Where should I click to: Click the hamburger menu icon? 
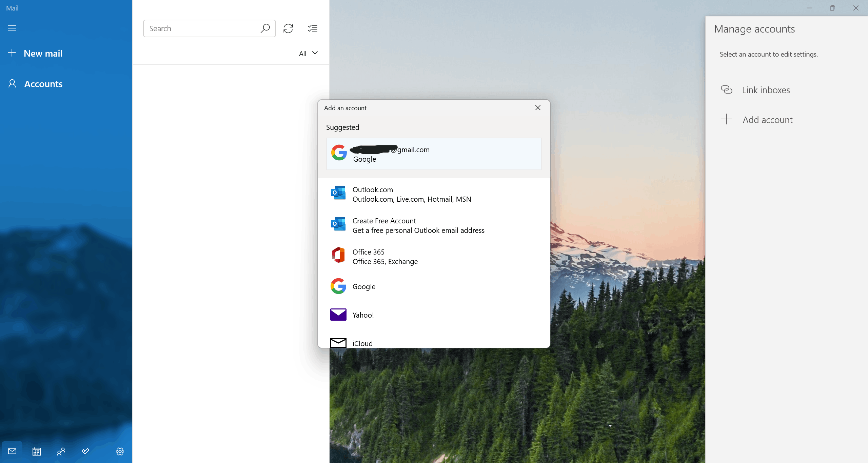(x=12, y=28)
